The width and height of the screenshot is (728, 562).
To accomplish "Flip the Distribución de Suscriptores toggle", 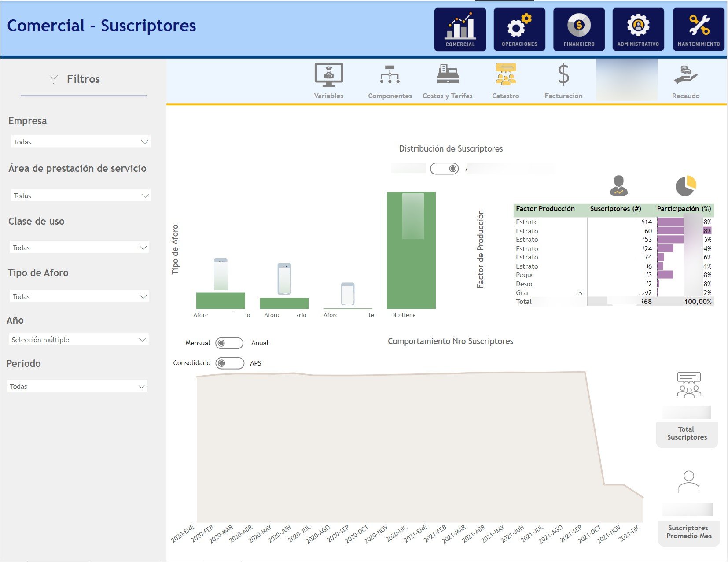I will point(444,169).
